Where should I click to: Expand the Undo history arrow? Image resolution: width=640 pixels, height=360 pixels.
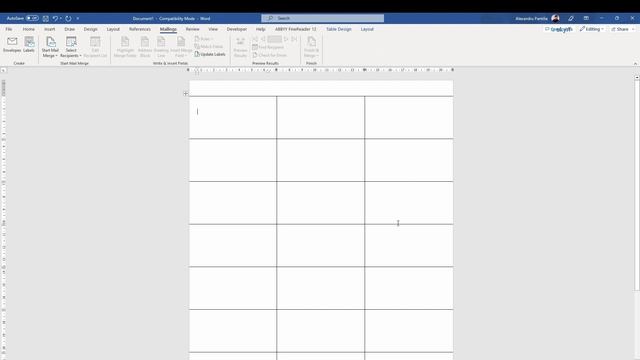coord(61,18)
